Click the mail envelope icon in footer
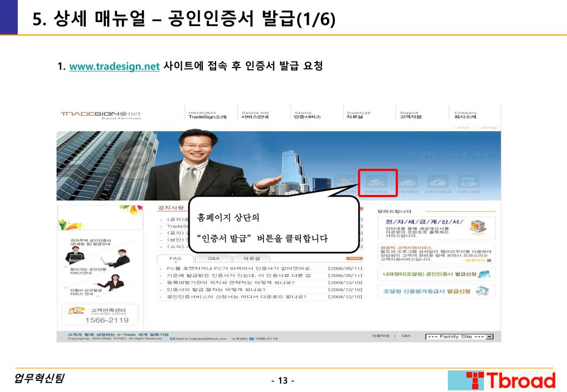 (x=172, y=339)
